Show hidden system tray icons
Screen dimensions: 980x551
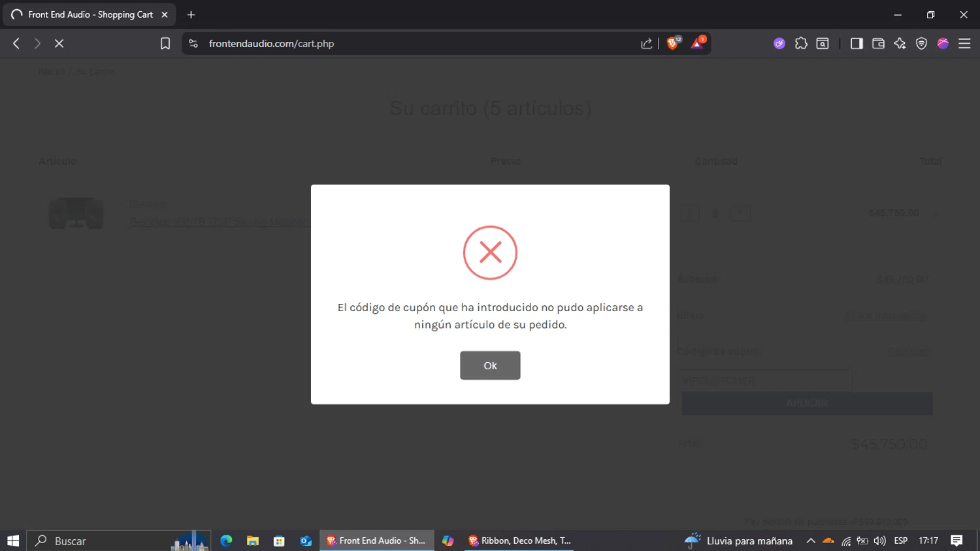[x=811, y=541]
